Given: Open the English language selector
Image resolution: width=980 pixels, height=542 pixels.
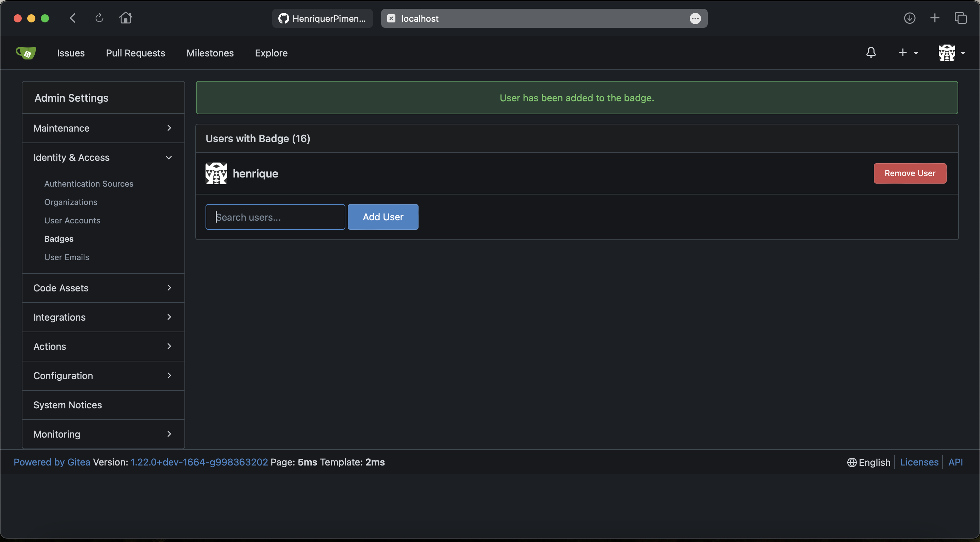Looking at the screenshot, I should [x=868, y=462].
